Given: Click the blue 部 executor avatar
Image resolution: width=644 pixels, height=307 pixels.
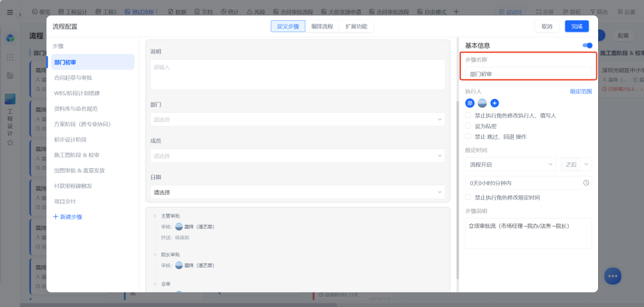Looking at the screenshot, I should click(470, 103).
